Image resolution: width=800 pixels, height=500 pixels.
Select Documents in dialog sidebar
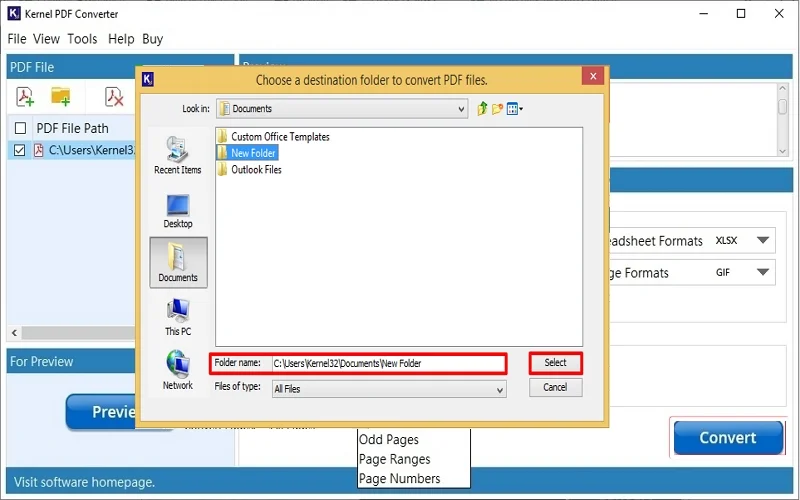(178, 262)
